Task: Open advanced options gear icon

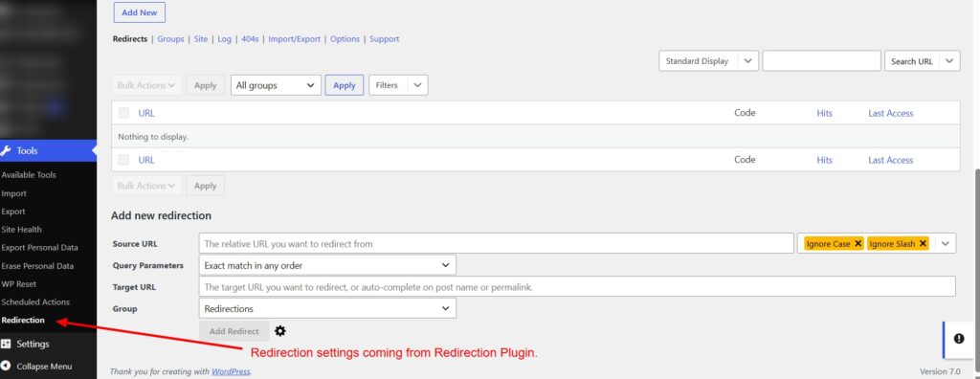Action: [x=280, y=331]
